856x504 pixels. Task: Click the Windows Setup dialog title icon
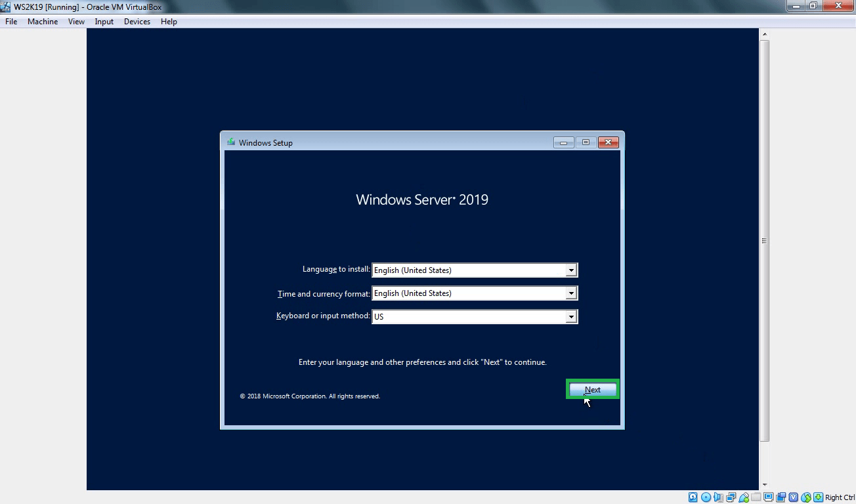[x=231, y=142]
